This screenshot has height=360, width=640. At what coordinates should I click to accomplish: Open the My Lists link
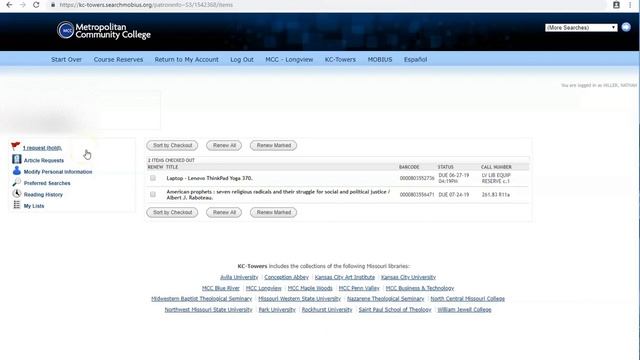[34, 206]
